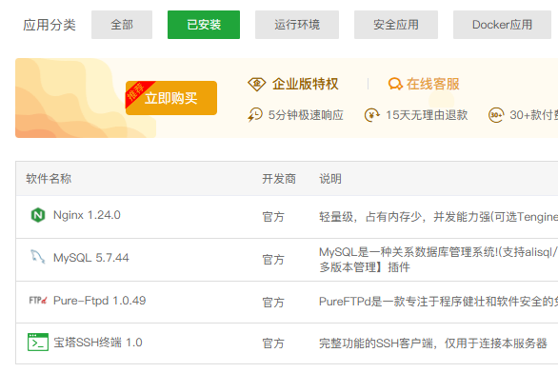Click the chat bubble icon beside 在线客服
Image resolution: width=558 pixels, height=392 pixels.
click(395, 85)
